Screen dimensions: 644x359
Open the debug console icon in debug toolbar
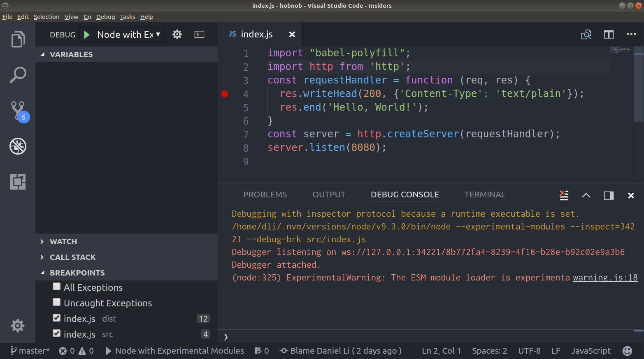[199, 35]
